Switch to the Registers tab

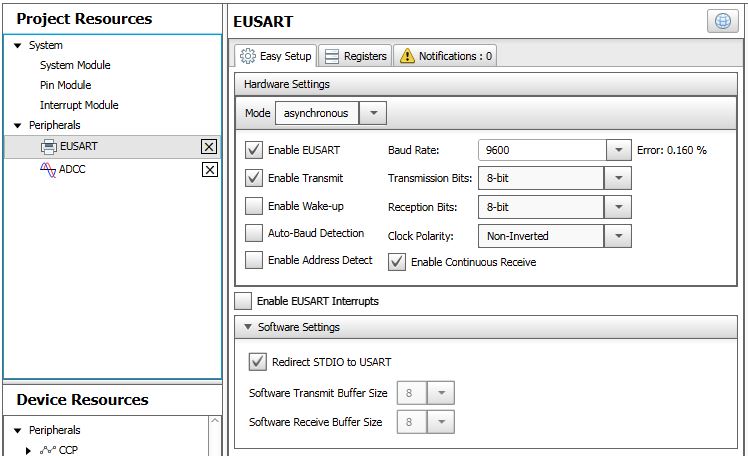[356, 56]
